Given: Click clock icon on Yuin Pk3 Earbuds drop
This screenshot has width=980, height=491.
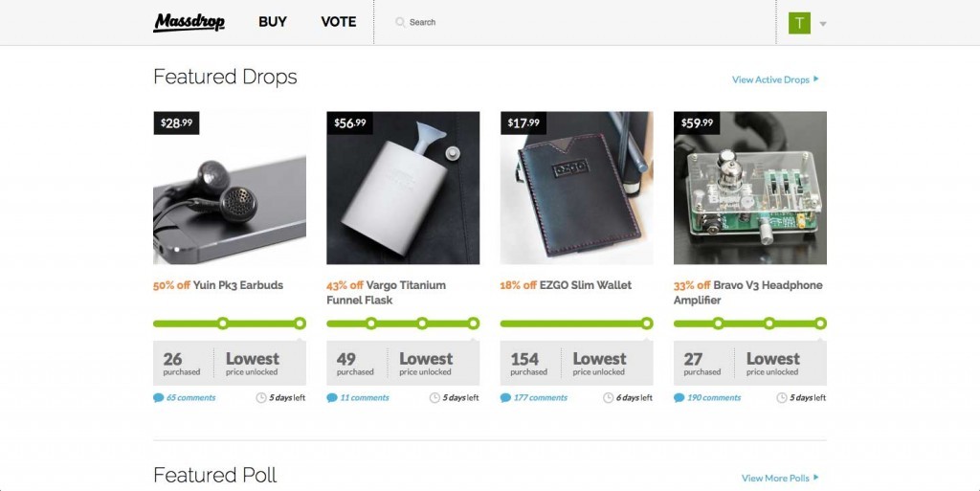Looking at the screenshot, I should pyautogui.click(x=261, y=398).
